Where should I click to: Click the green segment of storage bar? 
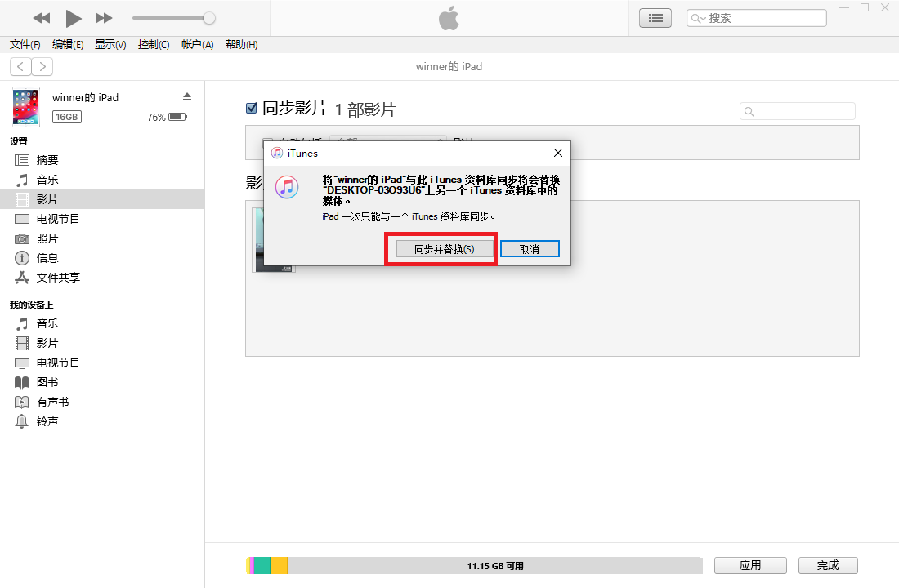(262, 566)
